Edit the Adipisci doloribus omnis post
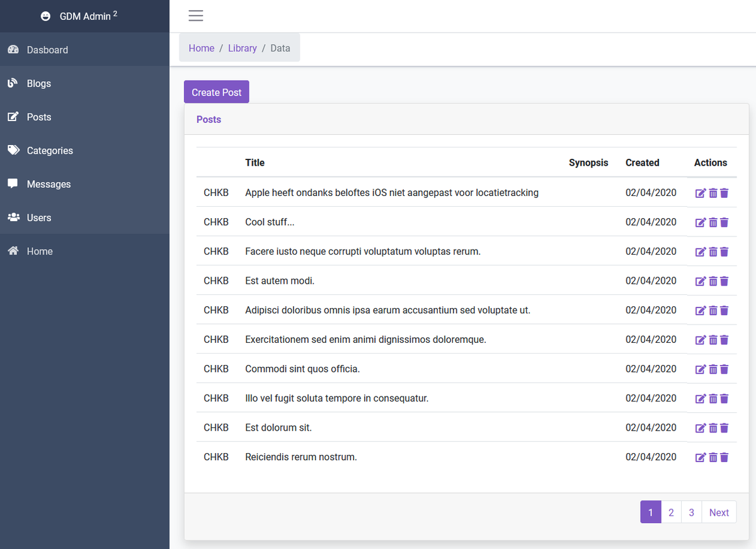Viewport: 756px width, 549px height. tap(701, 311)
